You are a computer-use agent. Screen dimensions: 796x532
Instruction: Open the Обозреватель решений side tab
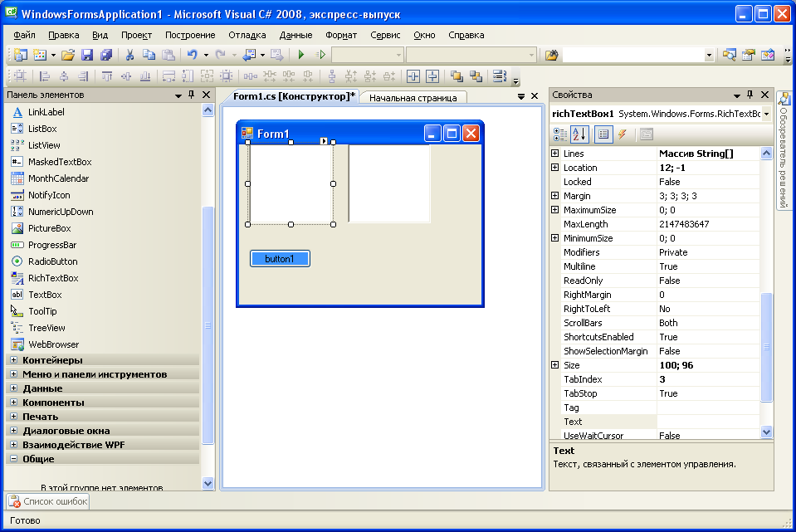[x=784, y=150]
